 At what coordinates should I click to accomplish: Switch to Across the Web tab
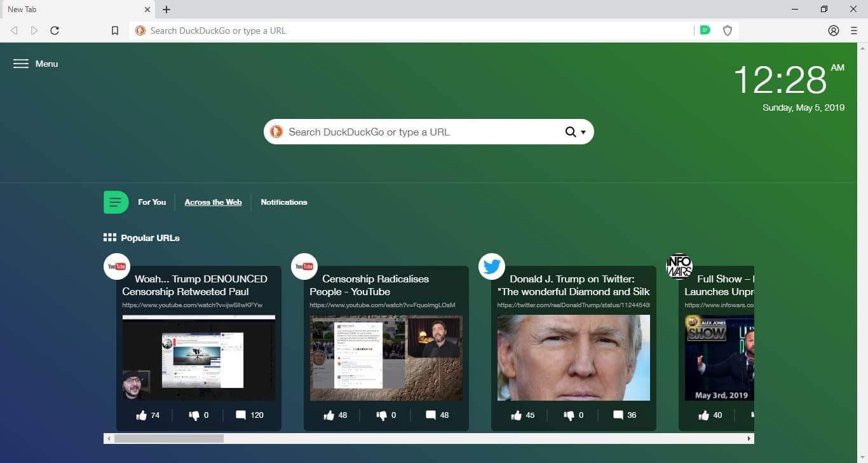(x=213, y=202)
